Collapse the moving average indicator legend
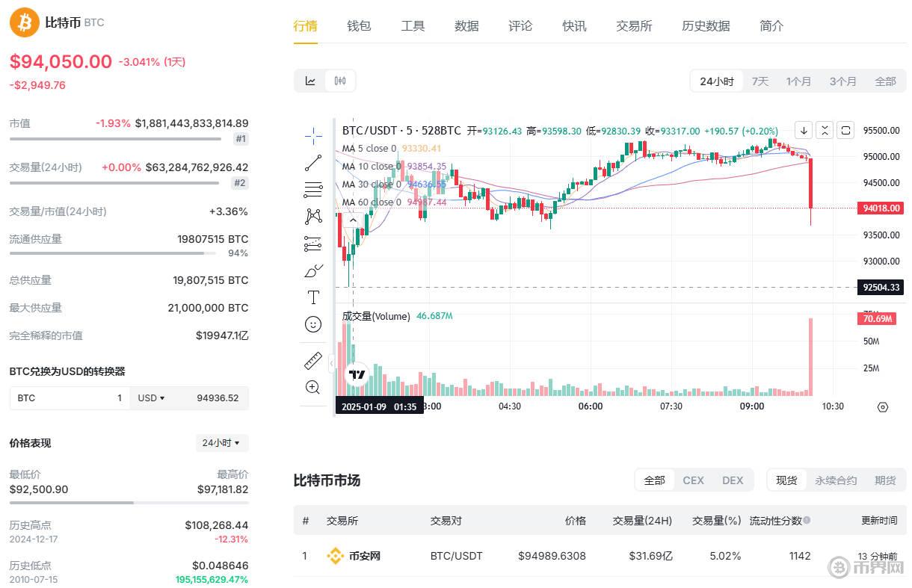 click(x=351, y=220)
